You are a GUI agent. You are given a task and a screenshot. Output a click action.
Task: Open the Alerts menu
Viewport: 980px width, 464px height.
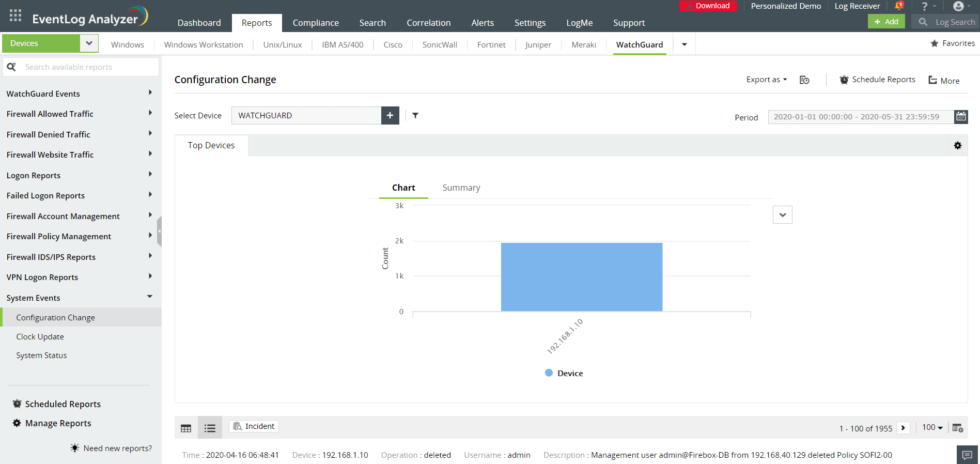tap(483, 23)
